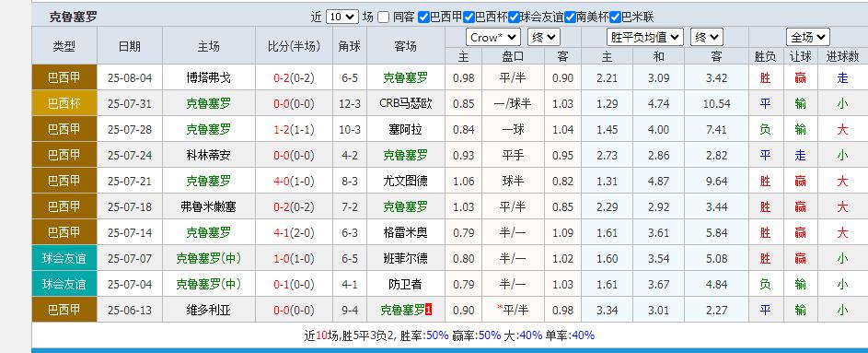Viewport: 868px width, 353px height.
Task: Open home team 弗鲁米嫩塞 link
Action: (x=208, y=206)
